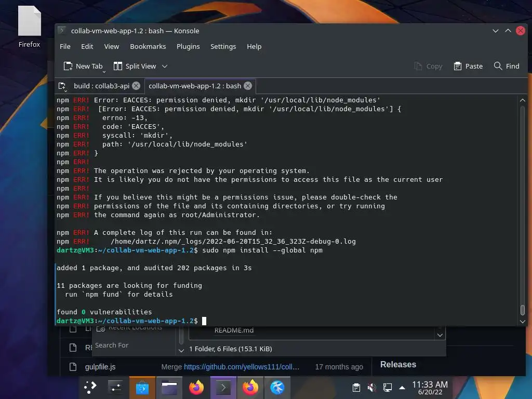Click the Konsole vertical scrollbar handle

pos(523,310)
